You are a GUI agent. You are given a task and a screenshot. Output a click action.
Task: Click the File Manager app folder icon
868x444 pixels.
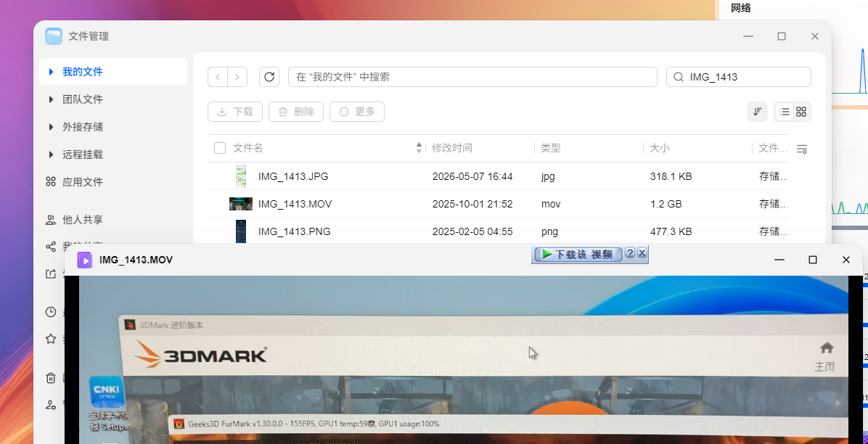(54, 36)
